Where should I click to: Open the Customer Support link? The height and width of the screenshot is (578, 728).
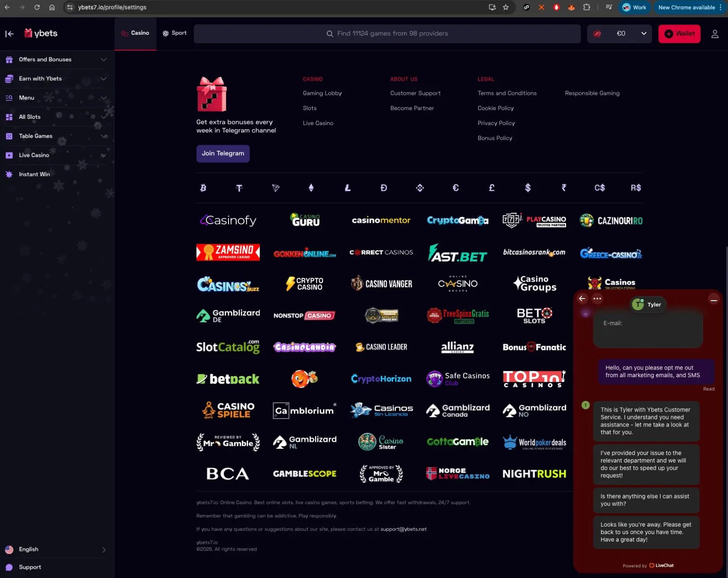(415, 93)
